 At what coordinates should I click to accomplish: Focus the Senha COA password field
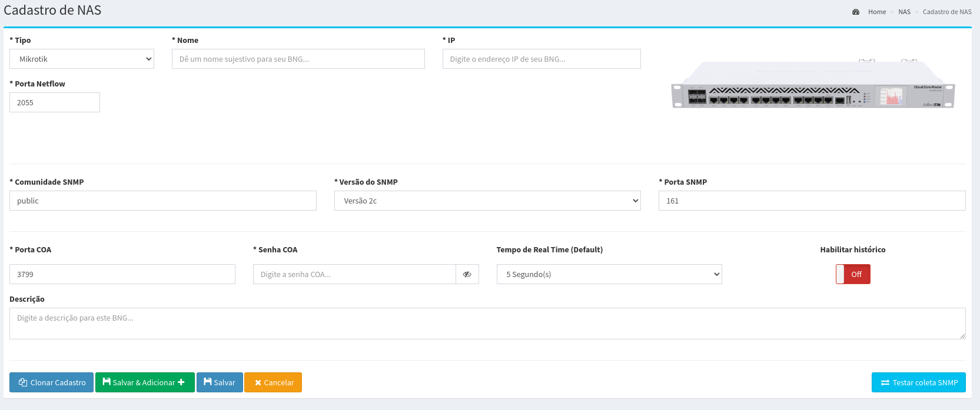[354, 274]
